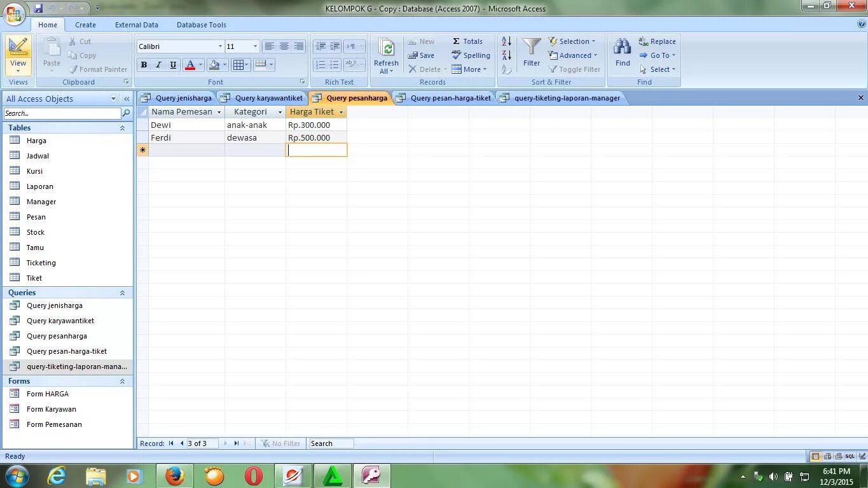Click Totals in Records group
The image size is (868, 488).
pyautogui.click(x=467, y=41)
